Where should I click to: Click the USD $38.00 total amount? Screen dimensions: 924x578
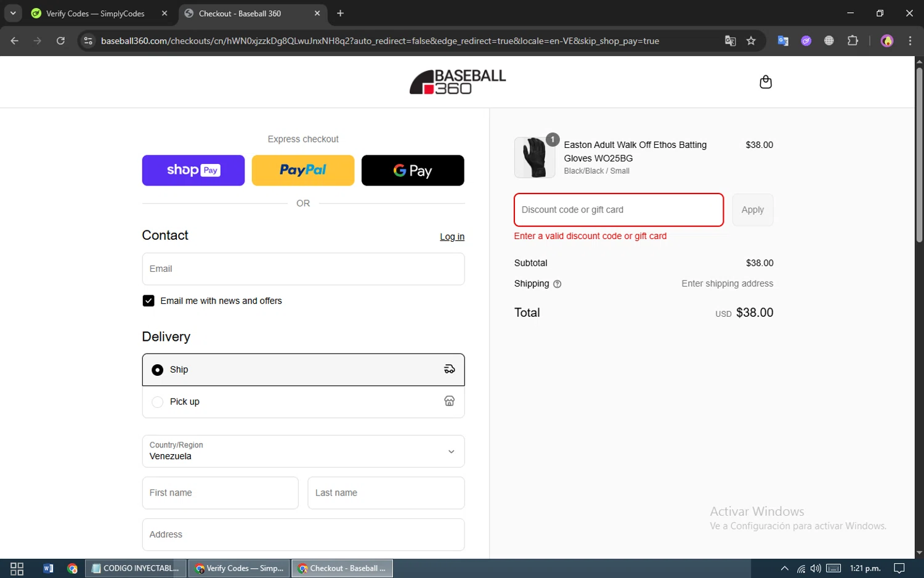pos(744,312)
